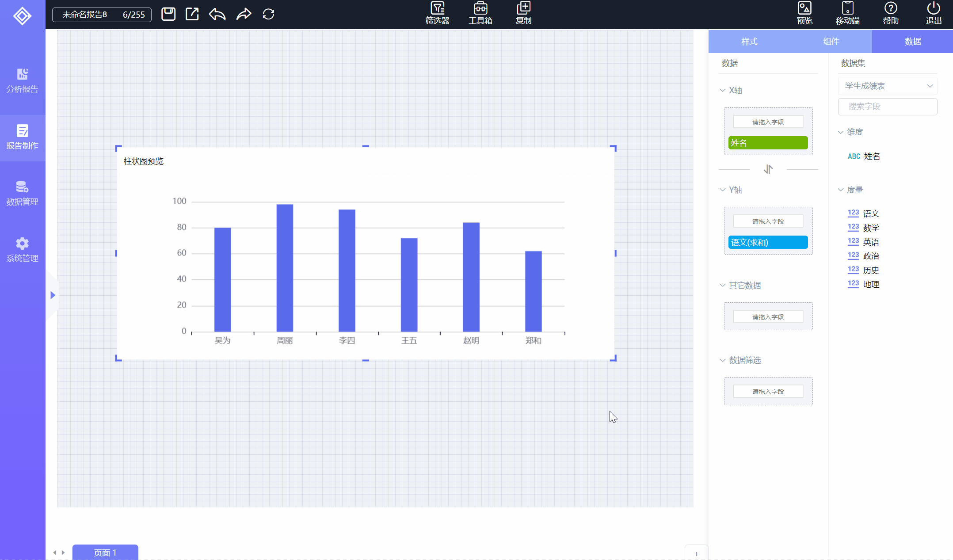The image size is (953, 560).
Task: Open 数据管理 in the sidebar
Action: [x=22, y=193]
